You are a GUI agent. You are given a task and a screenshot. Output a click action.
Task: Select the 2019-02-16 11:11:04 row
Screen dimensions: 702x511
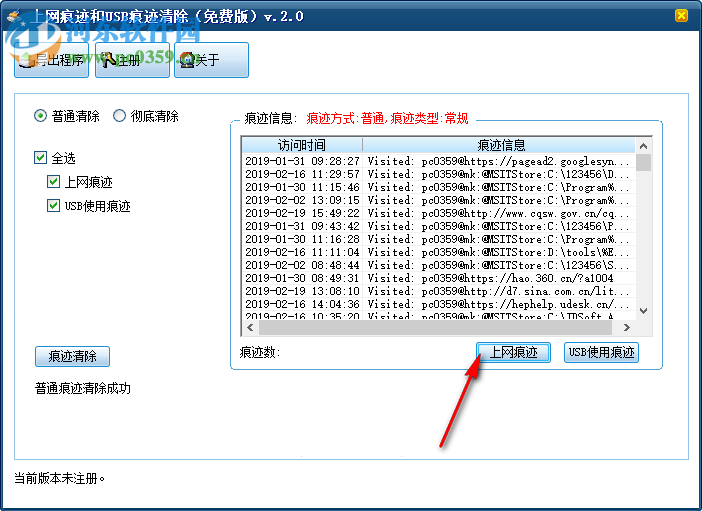(438, 252)
